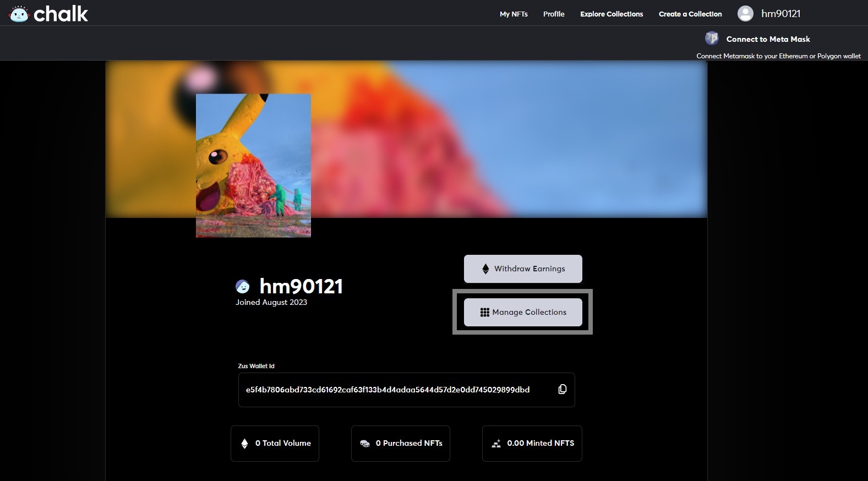Click the Chalk mascot logo icon
This screenshot has height=481, width=868.
coord(19,14)
